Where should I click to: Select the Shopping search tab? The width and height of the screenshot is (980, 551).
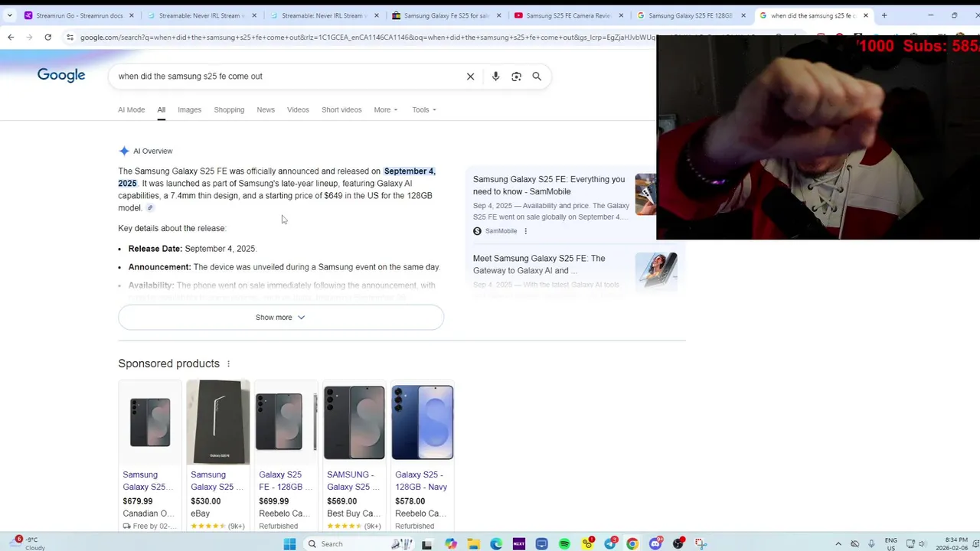pos(229,109)
